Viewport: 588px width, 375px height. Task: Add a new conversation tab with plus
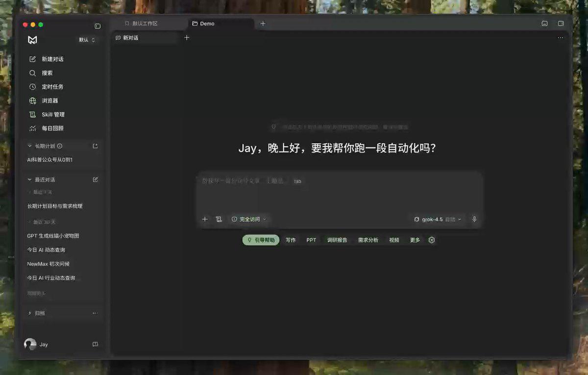[x=187, y=38]
